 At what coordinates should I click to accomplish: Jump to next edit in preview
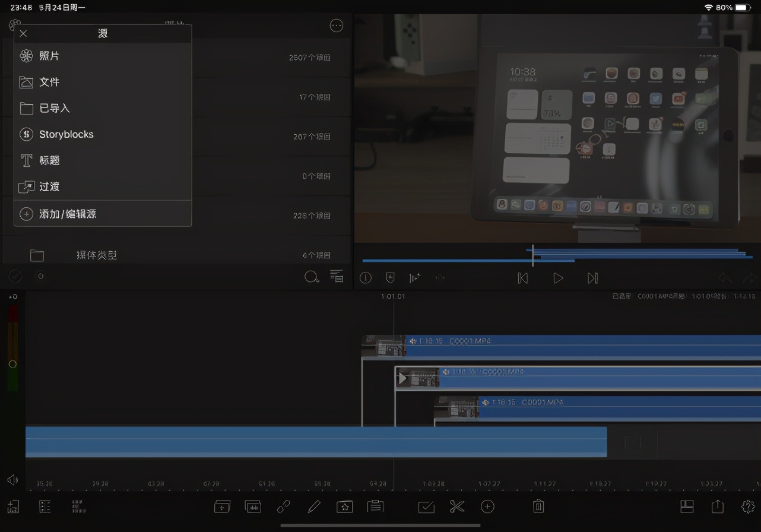[x=592, y=278]
